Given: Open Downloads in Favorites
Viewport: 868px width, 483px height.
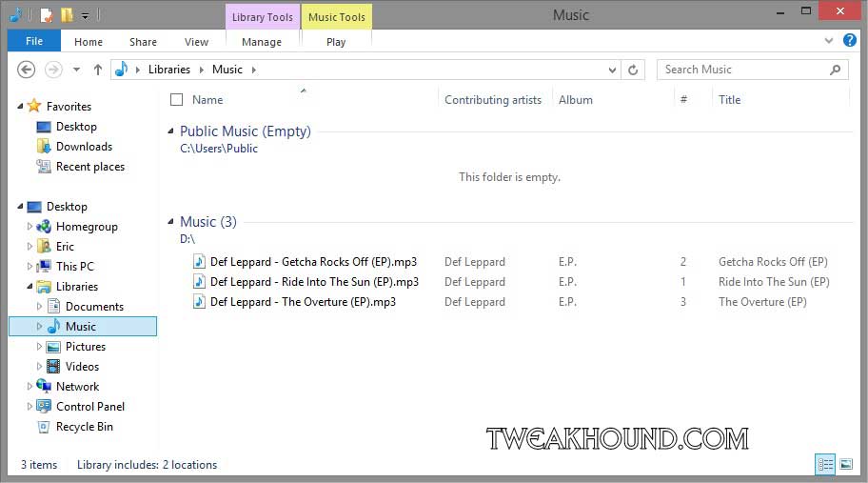Looking at the screenshot, I should click(x=84, y=147).
